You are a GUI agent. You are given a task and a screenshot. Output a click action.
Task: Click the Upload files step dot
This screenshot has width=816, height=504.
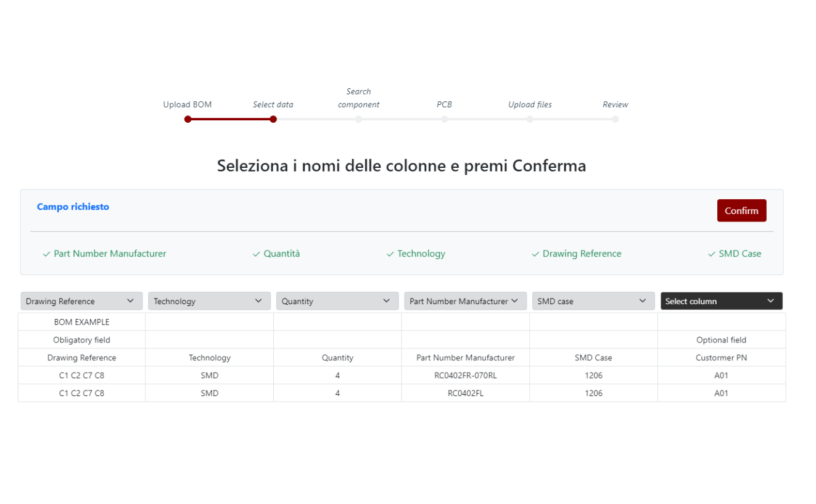click(x=530, y=119)
